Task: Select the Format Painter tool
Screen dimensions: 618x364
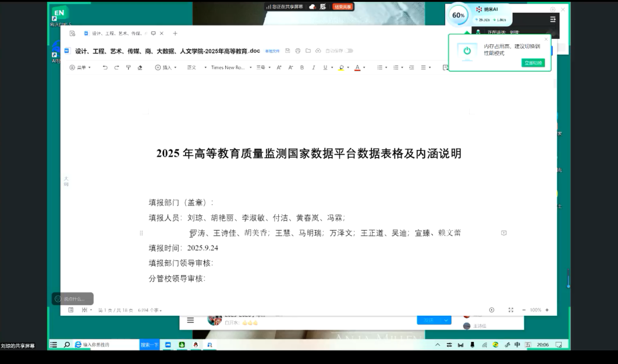Action: (128, 67)
